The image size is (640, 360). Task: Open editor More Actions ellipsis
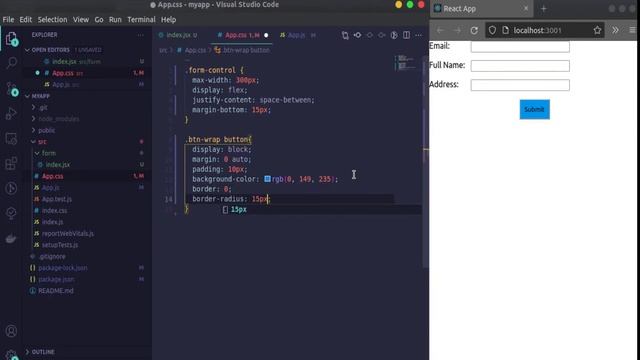[x=419, y=35]
